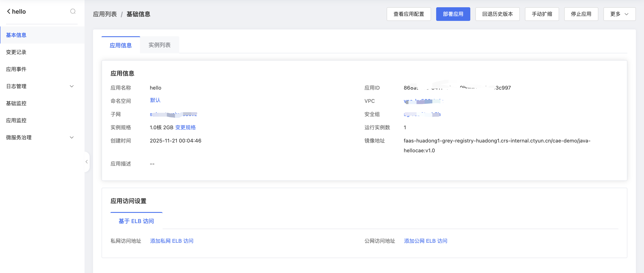Expand the 微服务治理 menu chevron

click(x=71, y=138)
